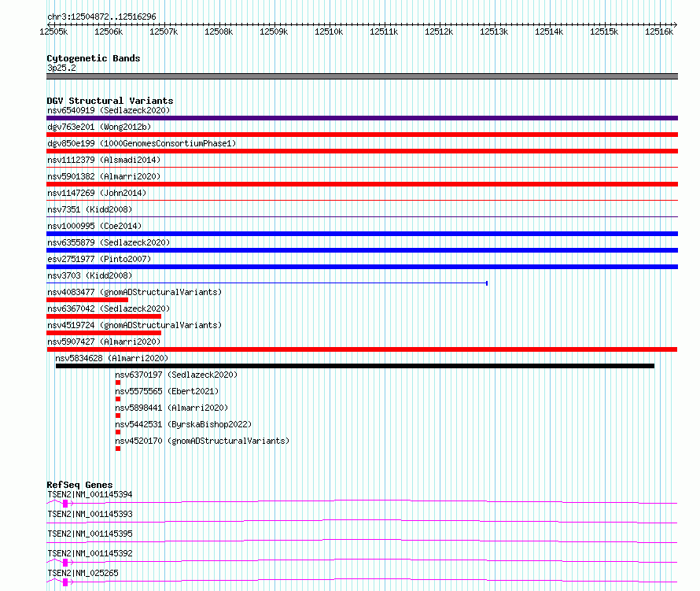Select the 3p25.2 cytogenetic band bar
700x591 pixels.
pyautogui.click(x=362, y=76)
